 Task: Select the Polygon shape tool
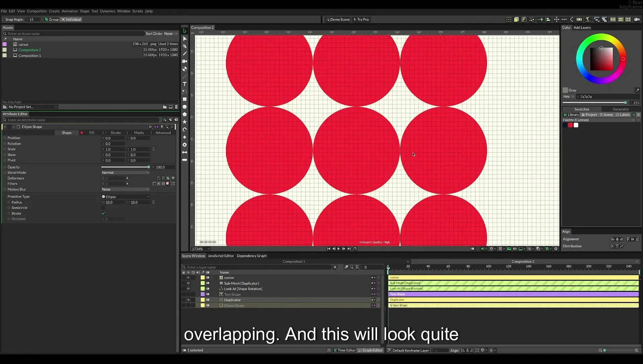tap(185, 114)
